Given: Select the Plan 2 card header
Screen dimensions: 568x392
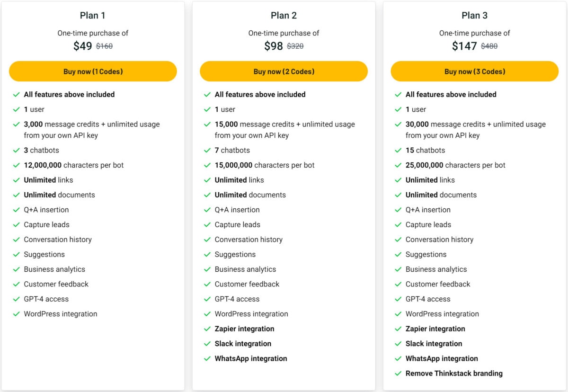Looking at the screenshot, I should coord(284,15).
